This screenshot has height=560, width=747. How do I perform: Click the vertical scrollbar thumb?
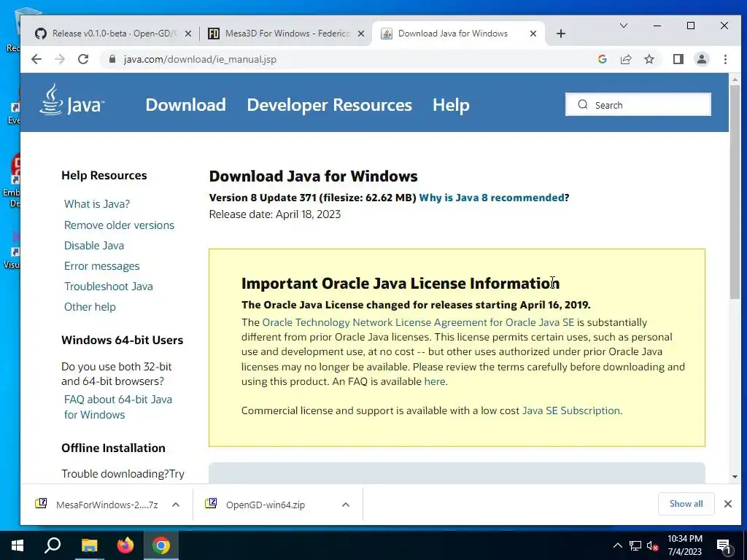coord(735,192)
